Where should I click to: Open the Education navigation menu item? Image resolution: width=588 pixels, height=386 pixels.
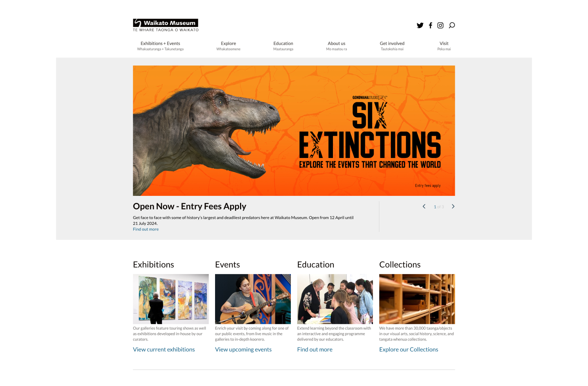[283, 46]
